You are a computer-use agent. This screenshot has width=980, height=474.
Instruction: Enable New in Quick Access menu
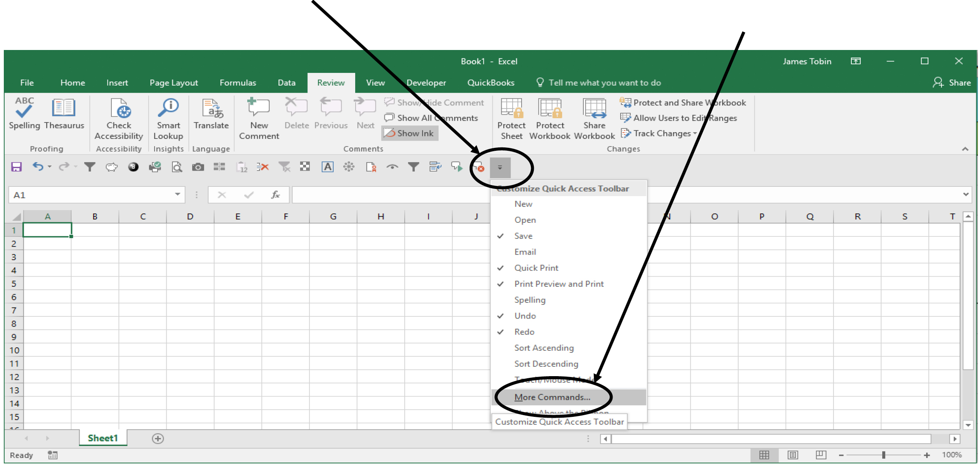pos(569,204)
